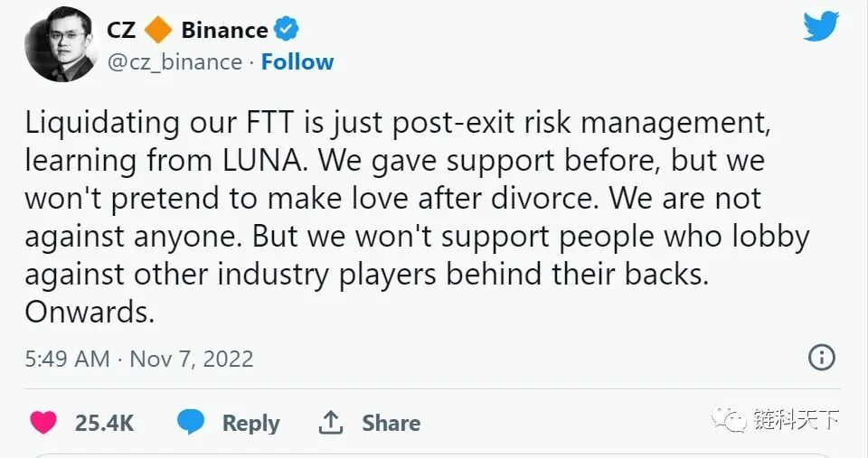Screen dimensions: 868x458
Task: Click the 25.4K likes count
Action: 104,423
